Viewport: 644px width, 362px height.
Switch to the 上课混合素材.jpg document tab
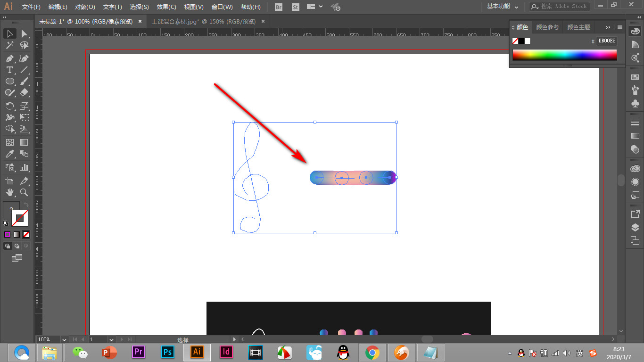204,21
